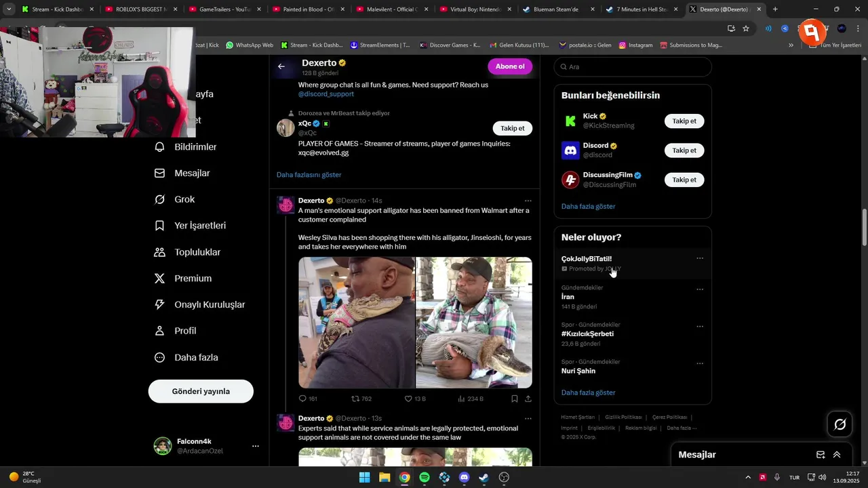Reply to the alligator Walmart post
Image resolution: width=868 pixels, height=488 pixels.
click(x=308, y=399)
